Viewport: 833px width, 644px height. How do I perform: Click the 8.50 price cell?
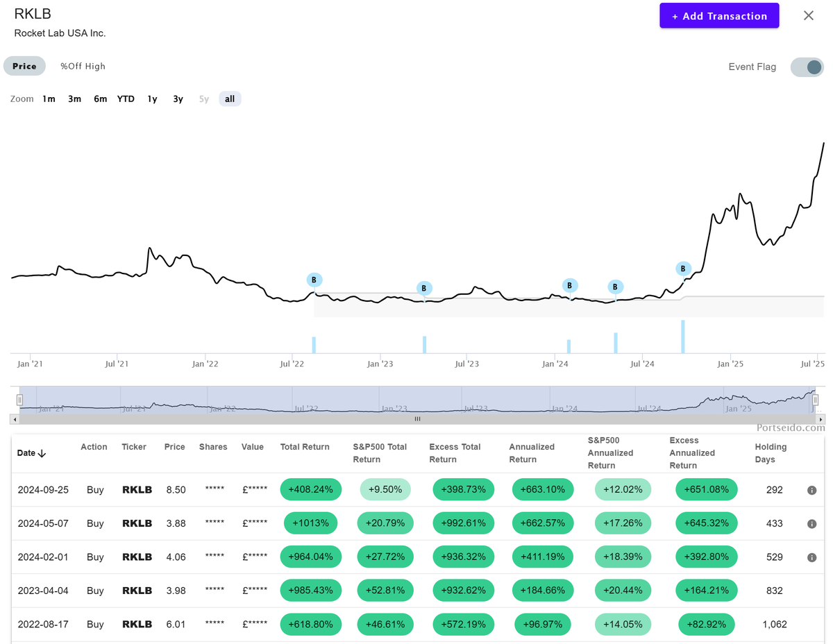tap(176, 490)
